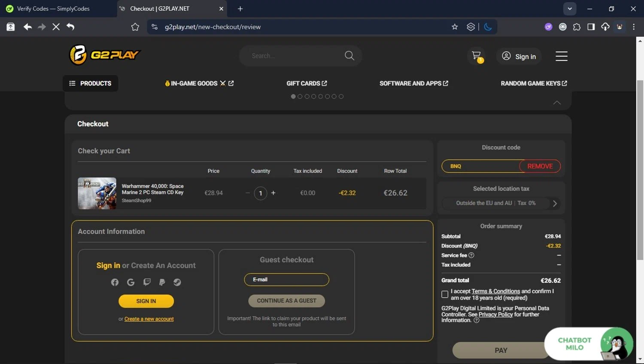This screenshot has height=364, width=644.
Task: Close the Checkout browser tab
Action: click(221, 9)
